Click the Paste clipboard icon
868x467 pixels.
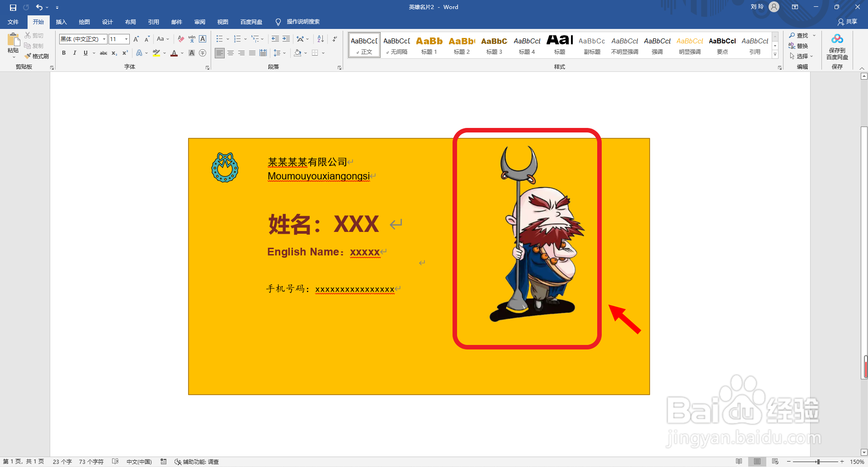click(13, 40)
